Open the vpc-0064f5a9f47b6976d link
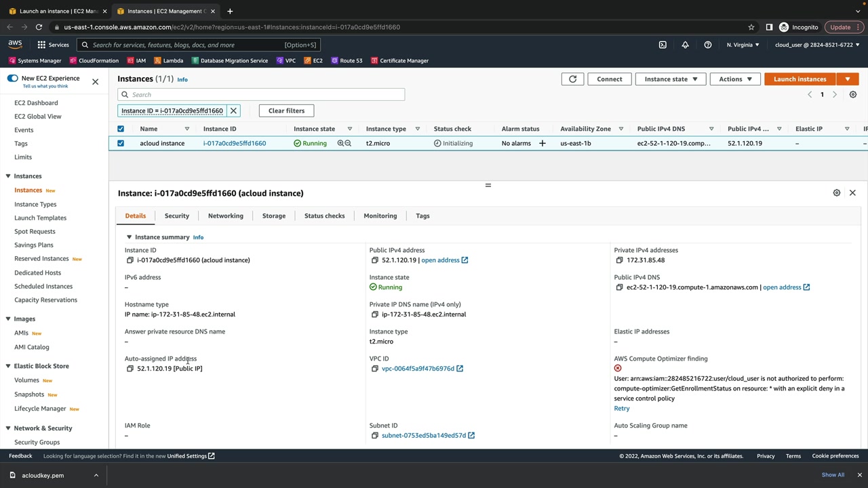The image size is (868, 488). (418, 369)
